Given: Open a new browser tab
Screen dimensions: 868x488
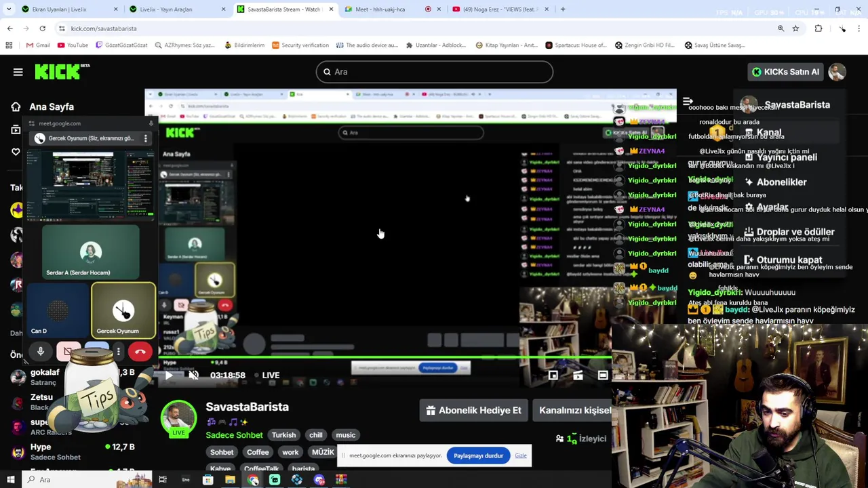Looking at the screenshot, I should (x=563, y=9).
